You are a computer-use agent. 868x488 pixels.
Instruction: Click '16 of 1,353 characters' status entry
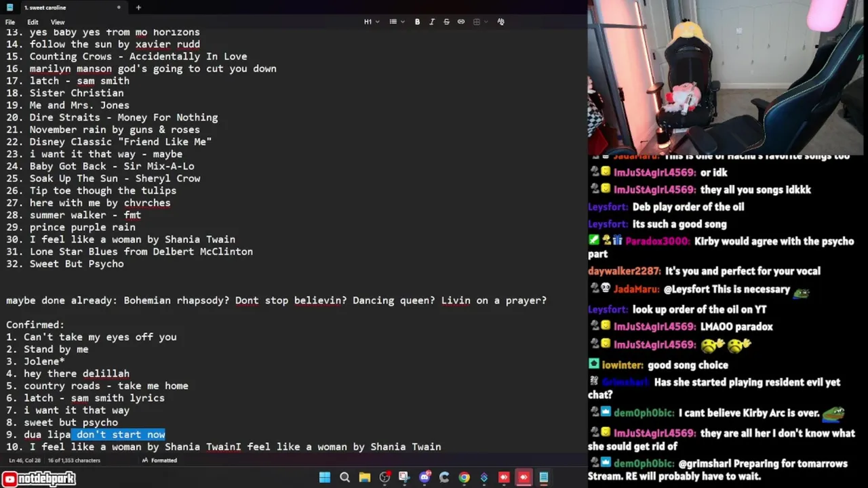[x=74, y=460]
